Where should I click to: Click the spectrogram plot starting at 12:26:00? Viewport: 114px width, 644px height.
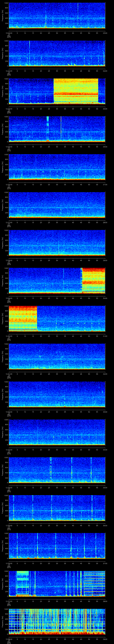[57, 167]
